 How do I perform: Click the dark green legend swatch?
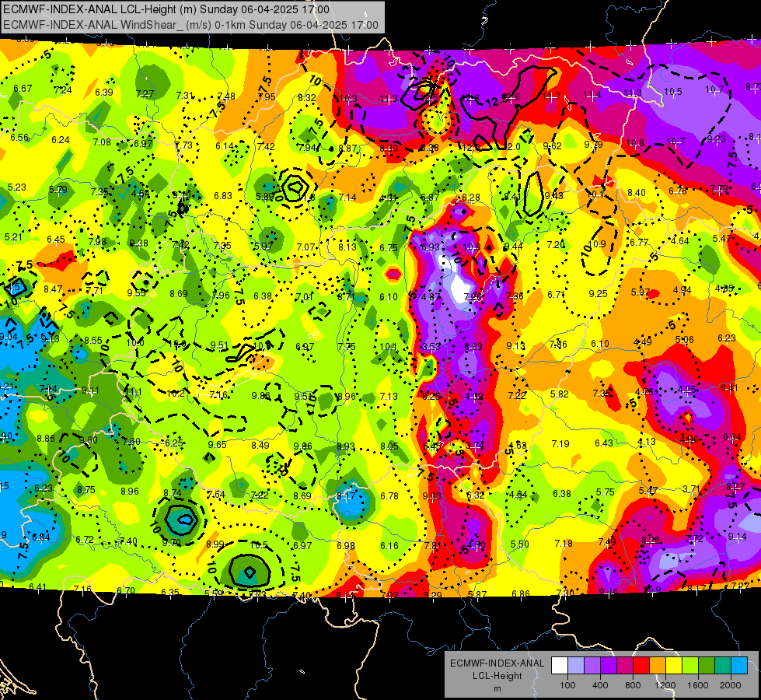tap(707, 666)
